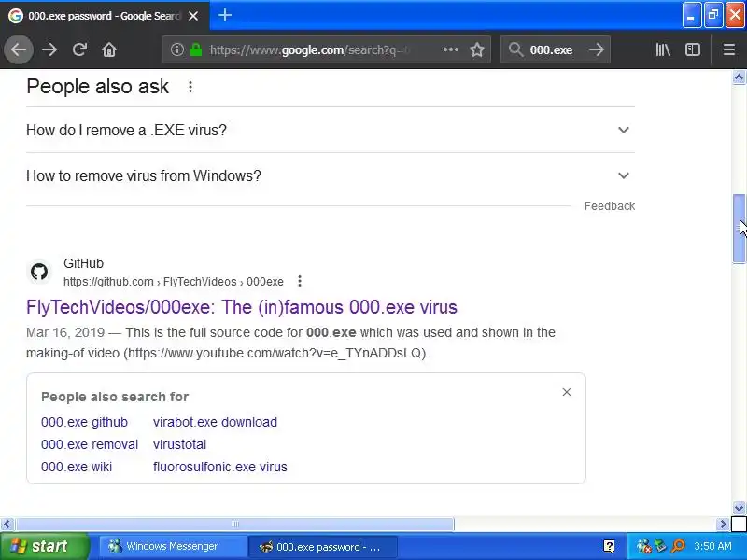This screenshot has height=560, width=747.
Task: Expand 'How to remove virus from Windows?'
Action: click(331, 175)
